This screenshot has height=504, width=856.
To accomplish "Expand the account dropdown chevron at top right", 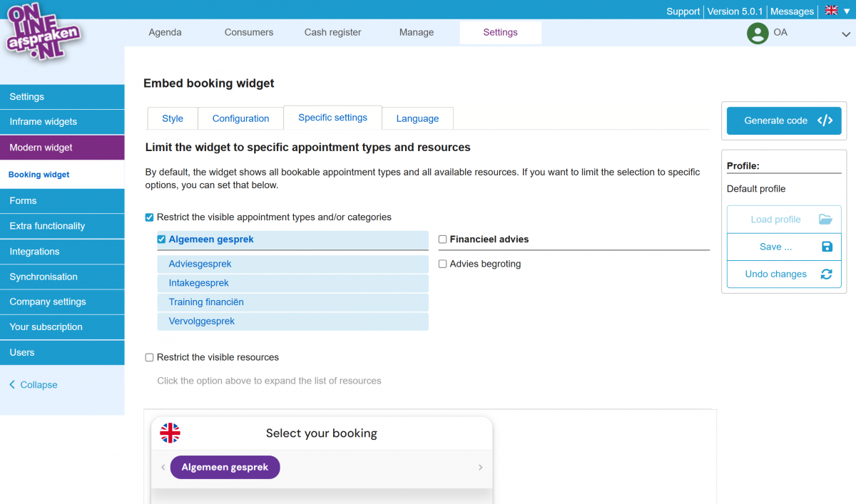I will click(x=845, y=34).
